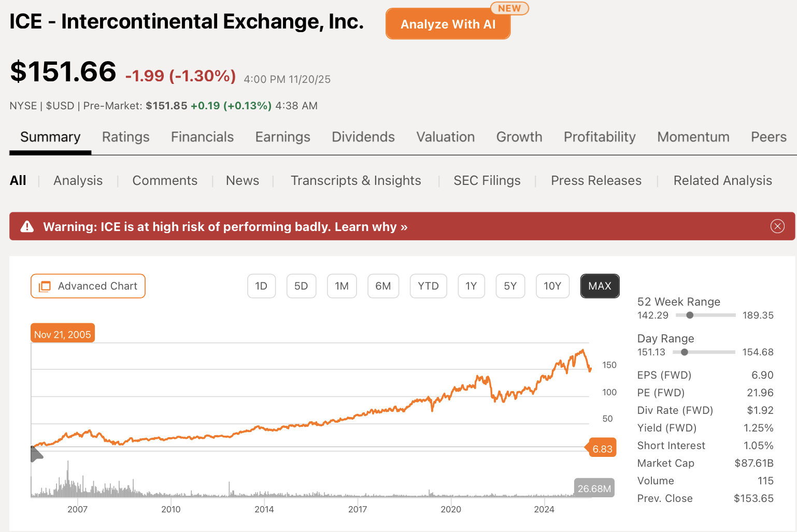Image resolution: width=797 pixels, height=532 pixels.
Task: Switch chart to 5Y range
Action: (x=510, y=286)
